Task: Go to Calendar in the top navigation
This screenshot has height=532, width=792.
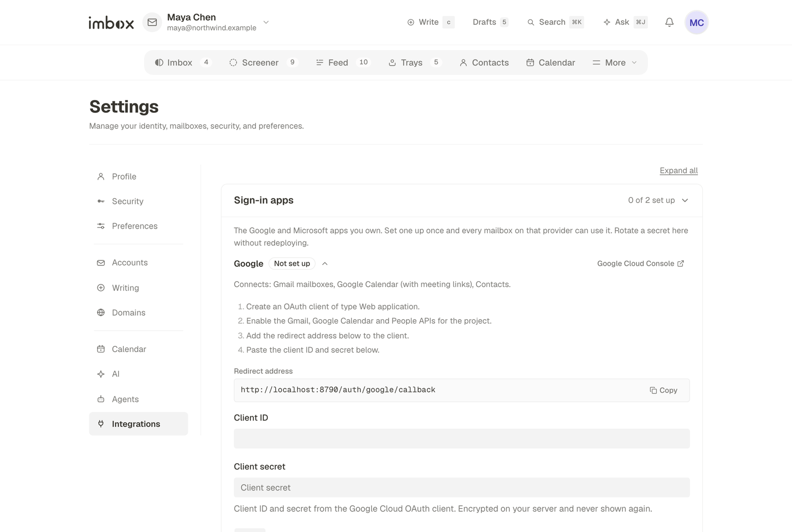Action: [x=550, y=62]
